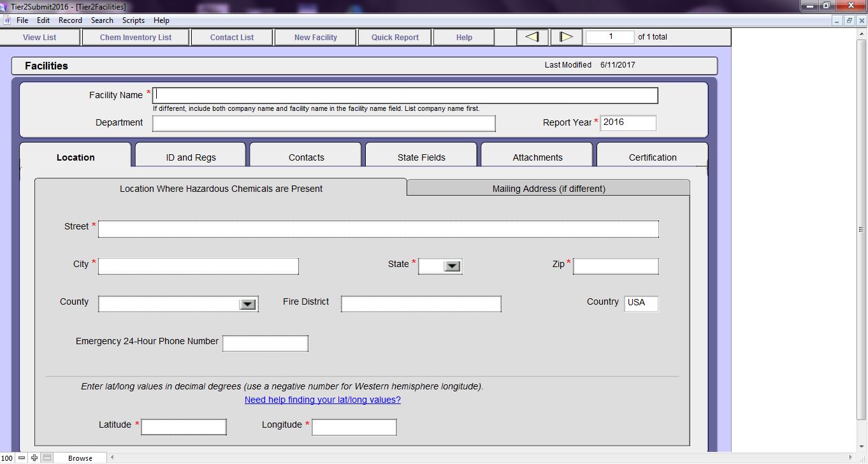This screenshot has height=464, width=868.
Task: Click the previous record arrow icon
Action: [532, 36]
